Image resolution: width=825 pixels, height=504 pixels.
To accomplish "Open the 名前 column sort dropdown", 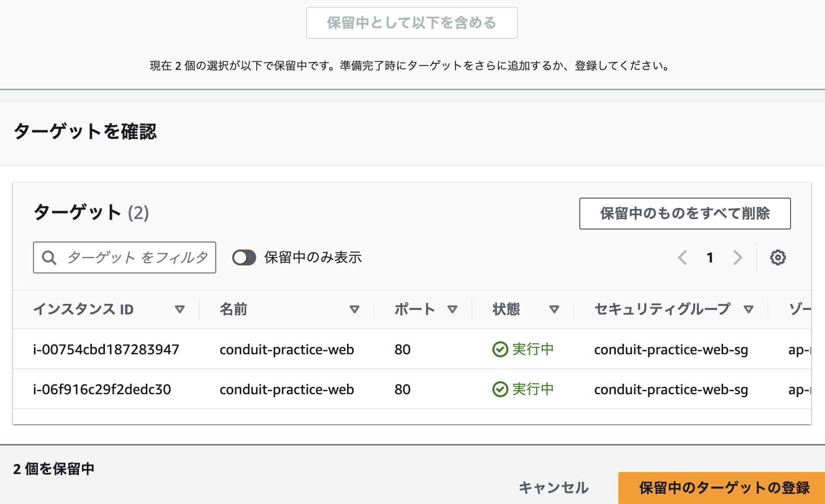I will pyautogui.click(x=355, y=309).
